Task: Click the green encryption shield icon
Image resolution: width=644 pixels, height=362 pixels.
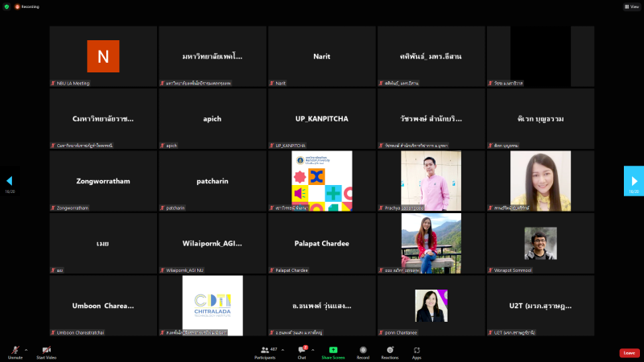Action: pyautogui.click(x=6, y=6)
